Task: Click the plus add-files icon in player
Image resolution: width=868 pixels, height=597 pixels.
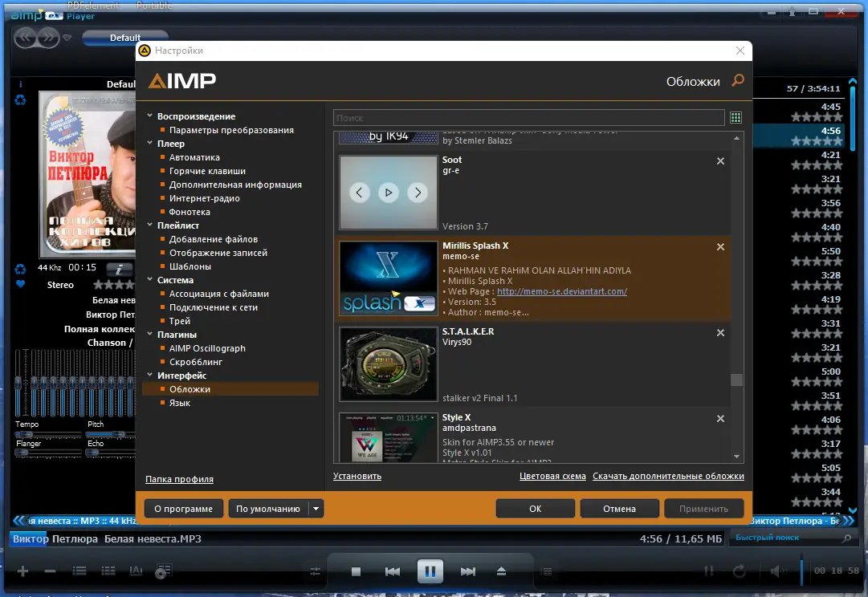Action: pos(22,571)
